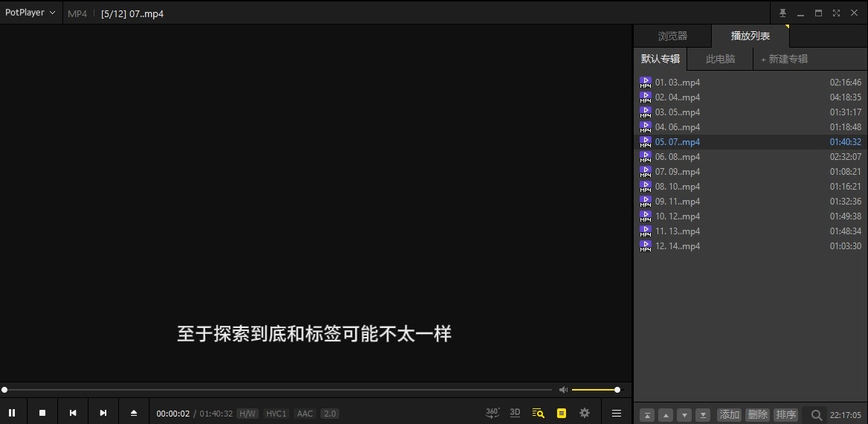Screen dimensions: 868x424
Task: Switch to the 播放列表 tab
Action: coord(750,36)
